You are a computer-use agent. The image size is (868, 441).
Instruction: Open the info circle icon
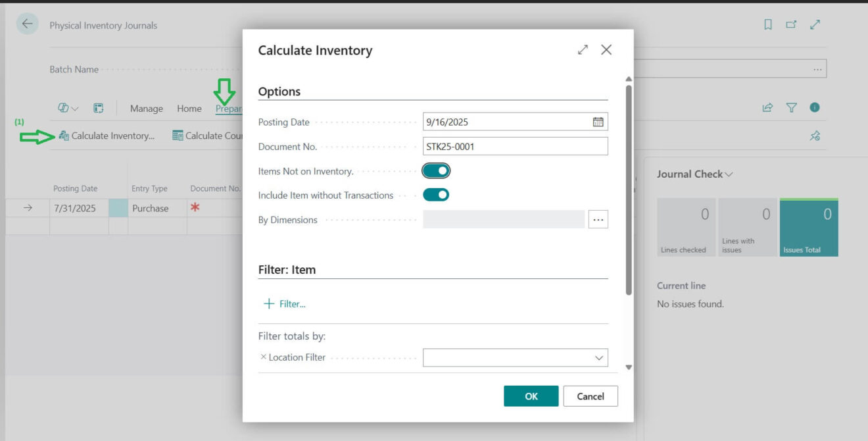pos(815,107)
